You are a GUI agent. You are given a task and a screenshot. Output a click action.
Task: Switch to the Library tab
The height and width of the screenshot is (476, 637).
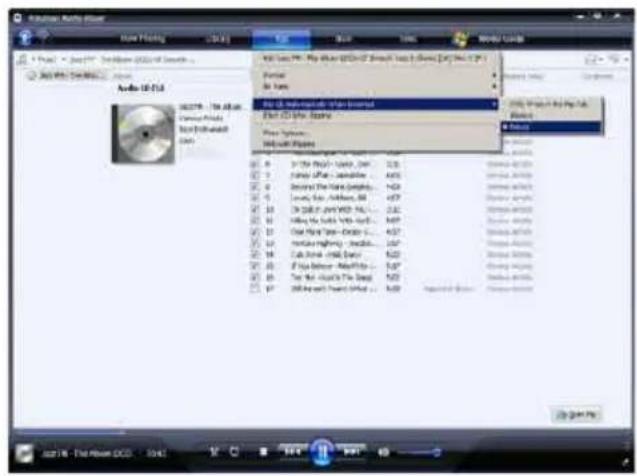(x=218, y=39)
